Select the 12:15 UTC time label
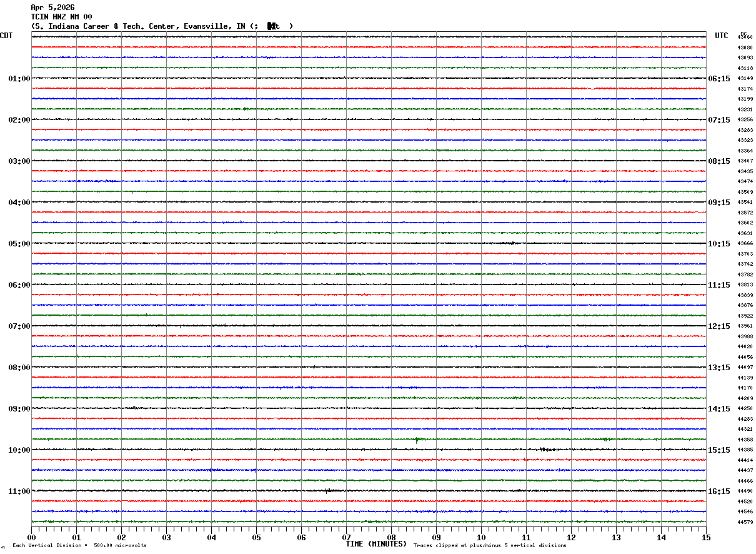756x554 pixels. pyautogui.click(x=719, y=326)
